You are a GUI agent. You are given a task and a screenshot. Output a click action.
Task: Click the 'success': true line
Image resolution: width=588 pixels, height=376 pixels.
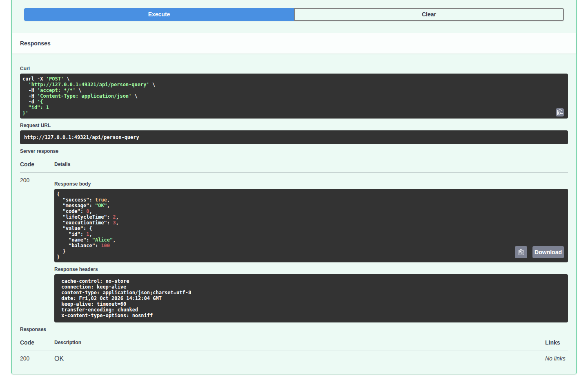coord(86,200)
